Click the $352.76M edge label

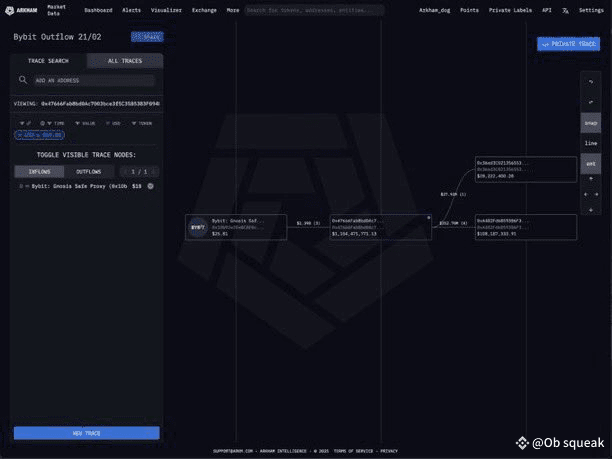(453, 223)
